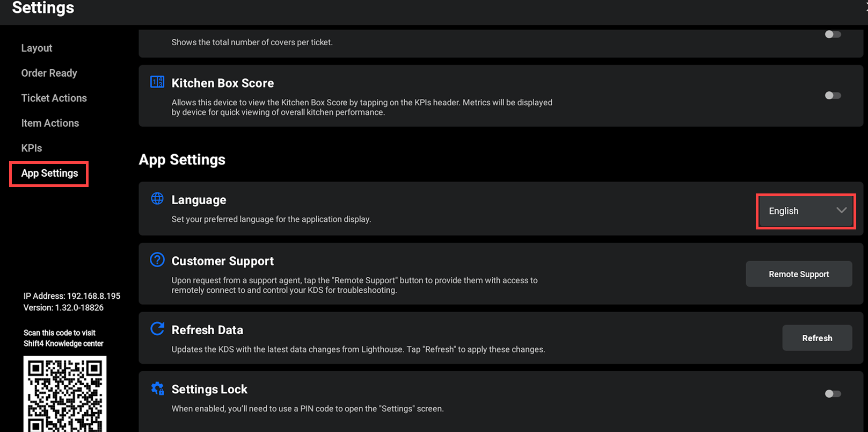
Task: Click the Language globe icon
Action: [x=157, y=199]
